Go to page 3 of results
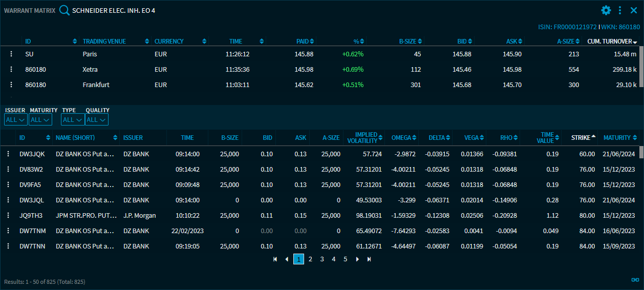 tap(322, 259)
